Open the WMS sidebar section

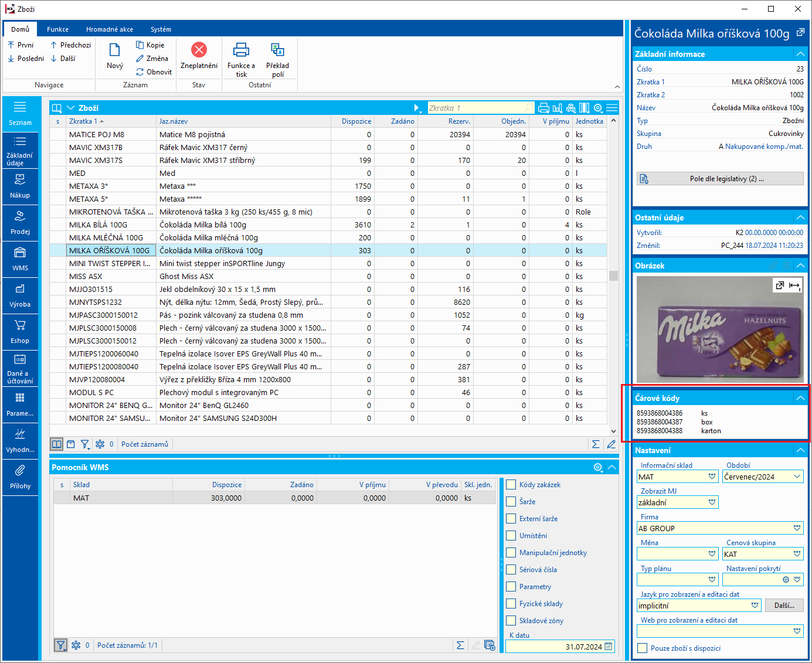coord(20,259)
